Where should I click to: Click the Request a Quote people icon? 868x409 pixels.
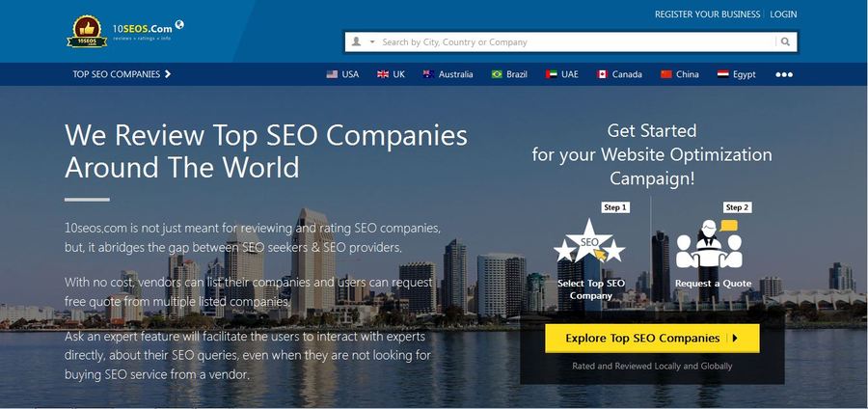(x=709, y=244)
